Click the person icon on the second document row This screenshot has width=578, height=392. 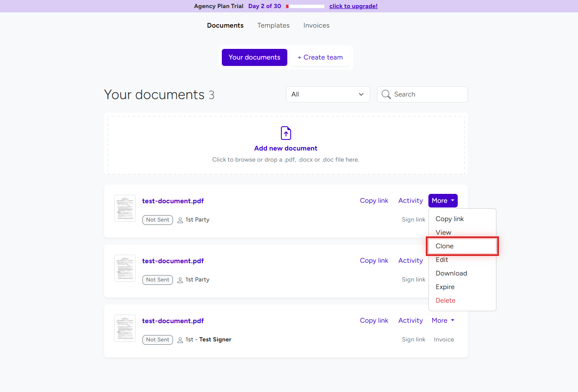coord(181,279)
